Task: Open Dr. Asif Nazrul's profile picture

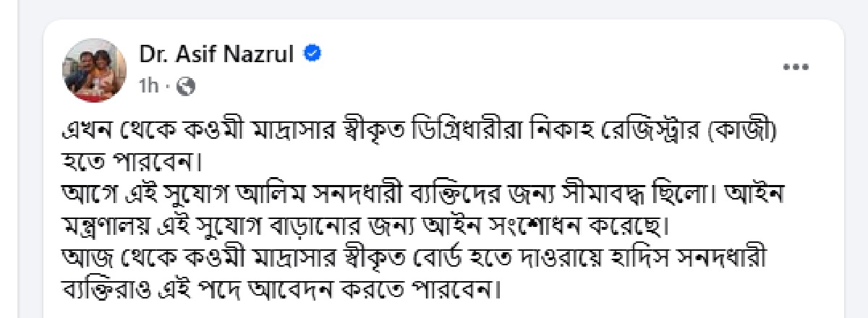Action: coord(95,70)
